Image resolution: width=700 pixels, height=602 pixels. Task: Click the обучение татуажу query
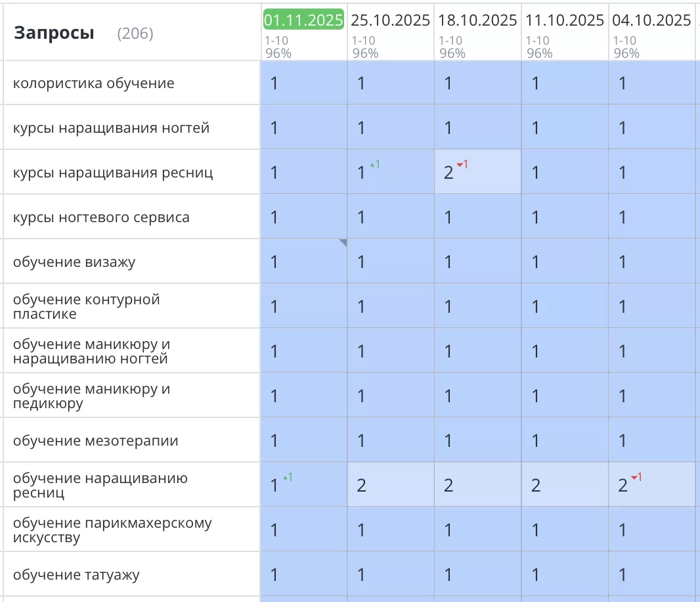coord(77,575)
